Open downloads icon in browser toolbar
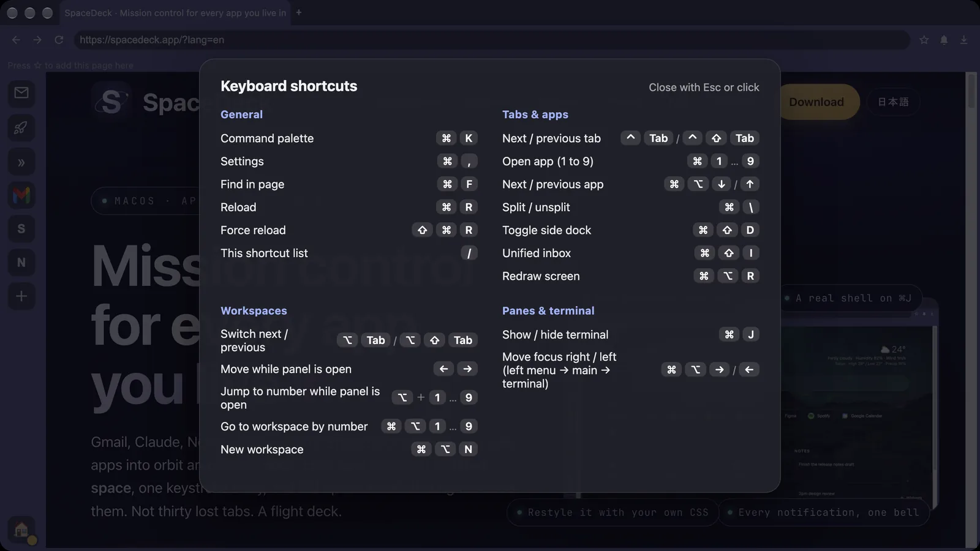Viewport: 980px width, 551px height. (964, 40)
